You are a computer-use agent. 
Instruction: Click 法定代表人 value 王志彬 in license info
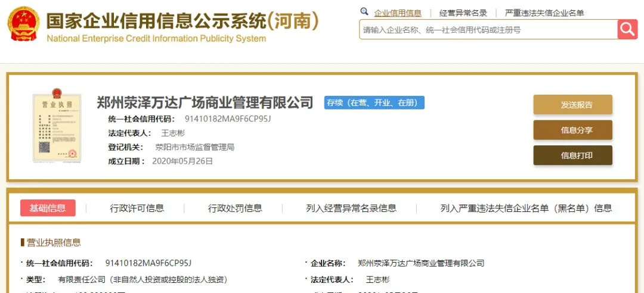pos(378,280)
